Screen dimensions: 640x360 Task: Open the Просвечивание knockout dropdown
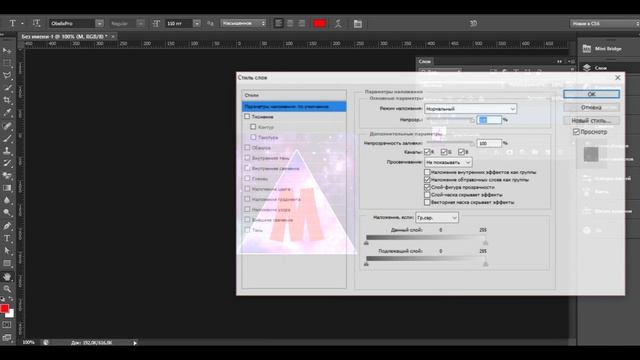[448, 162]
